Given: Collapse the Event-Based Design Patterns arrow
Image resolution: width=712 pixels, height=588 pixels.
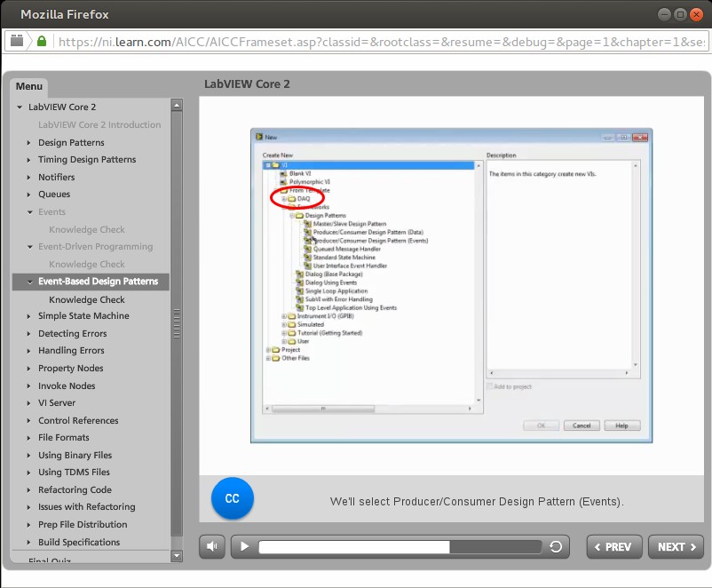Looking at the screenshot, I should coord(30,282).
